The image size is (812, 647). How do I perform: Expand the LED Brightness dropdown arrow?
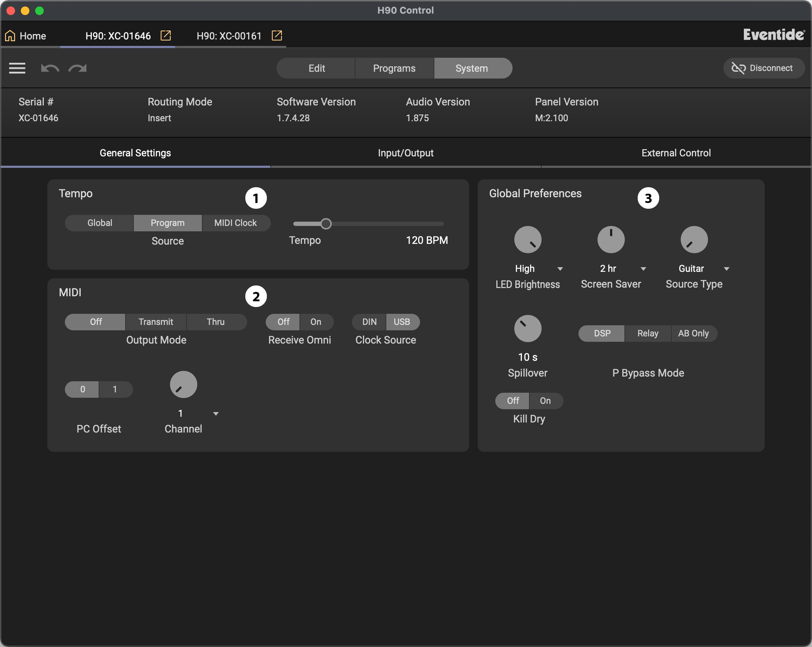pyautogui.click(x=560, y=269)
